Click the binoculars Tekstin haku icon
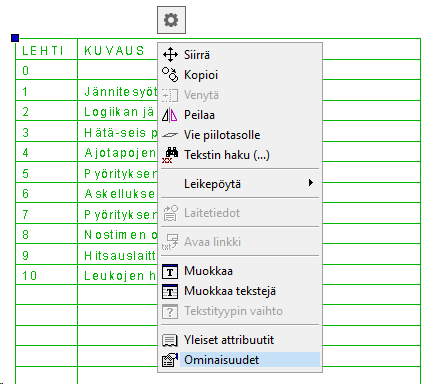This screenshot has width=425, height=384. (x=170, y=155)
